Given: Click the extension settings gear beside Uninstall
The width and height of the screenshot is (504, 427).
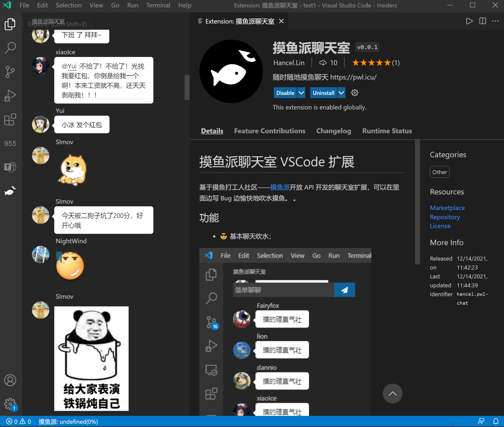Looking at the screenshot, I should point(355,93).
